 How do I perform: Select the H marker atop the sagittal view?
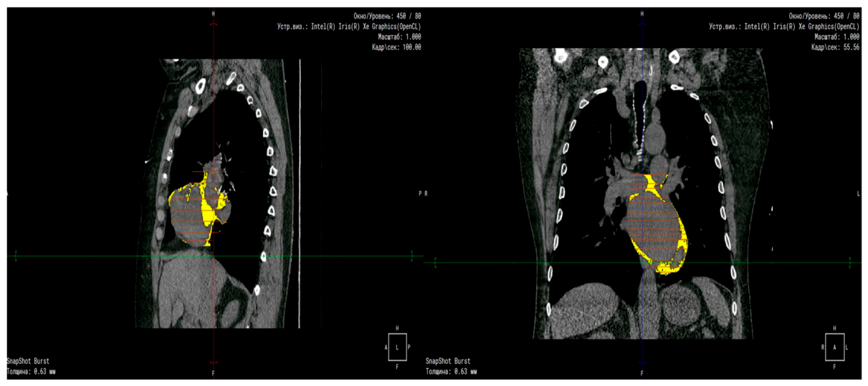pyautogui.click(x=213, y=14)
